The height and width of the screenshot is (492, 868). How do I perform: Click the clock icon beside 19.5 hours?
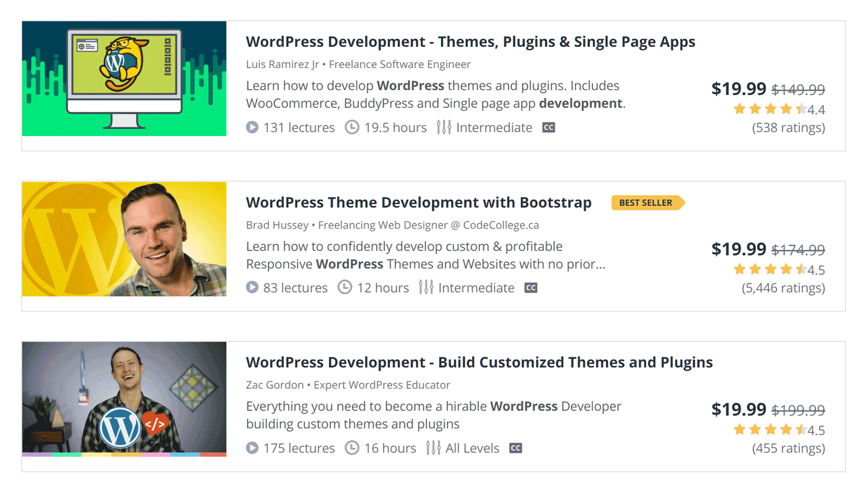[x=352, y=127]
